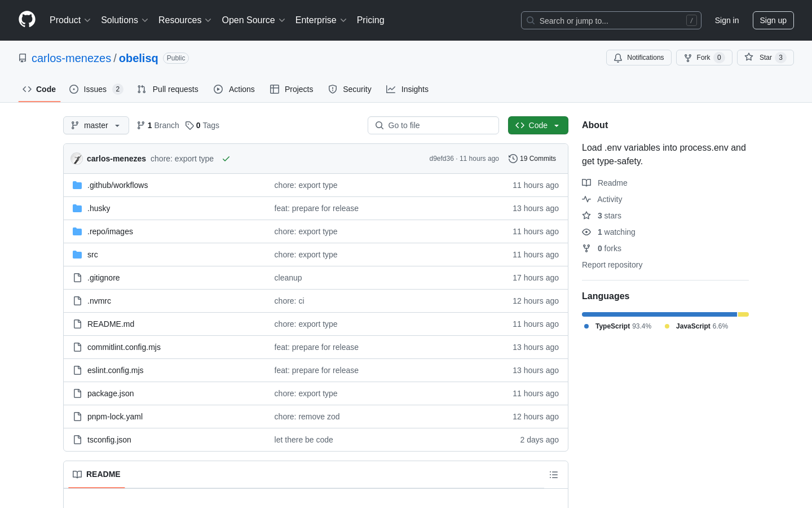Open the green Code dropdown button

click(x=538, y=125)
